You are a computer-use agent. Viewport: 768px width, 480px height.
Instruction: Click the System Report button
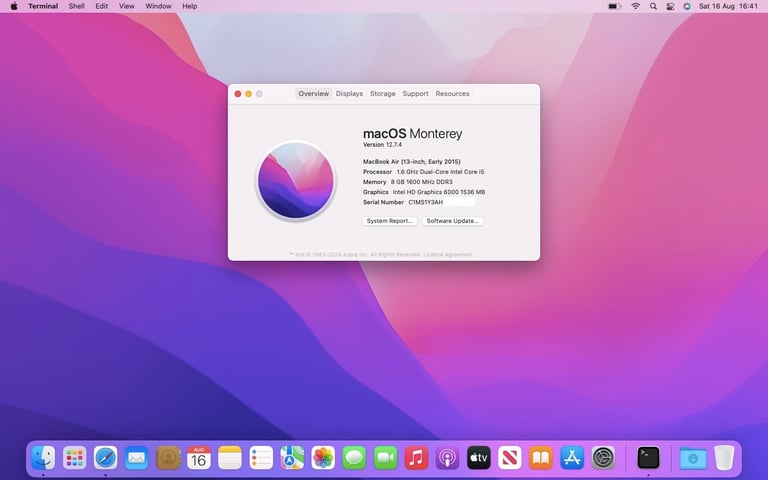click(390, 221)
